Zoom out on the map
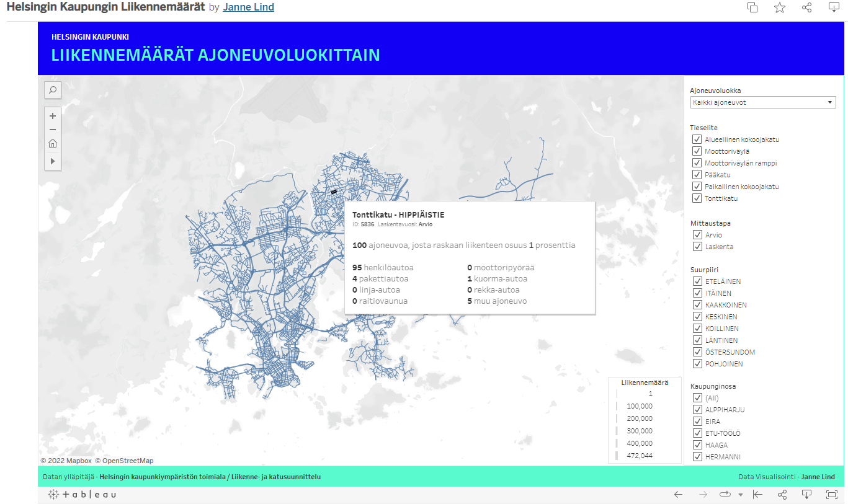The height and width of the screenshot is (504, 848). (x=53, y=130)
